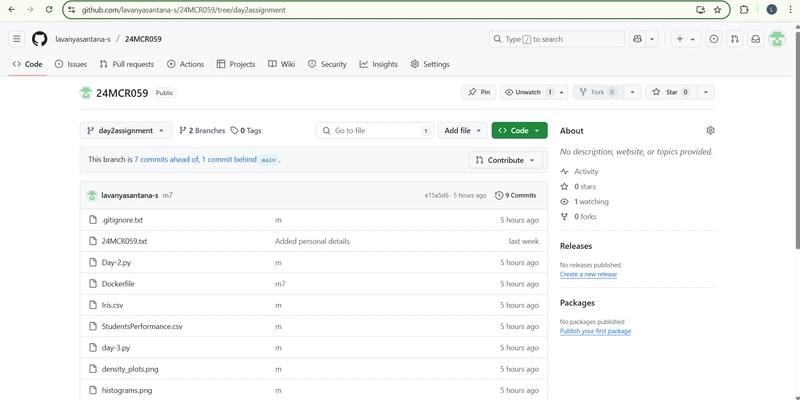Switch to the Projects tab
Viewport: 800px width, 400px height.
pos(236,64)
